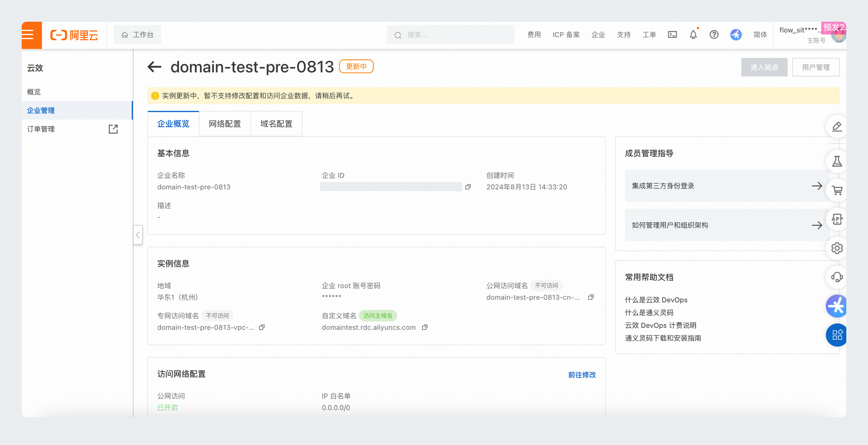Open the AI assistant icon in header

tap(736, 35)
